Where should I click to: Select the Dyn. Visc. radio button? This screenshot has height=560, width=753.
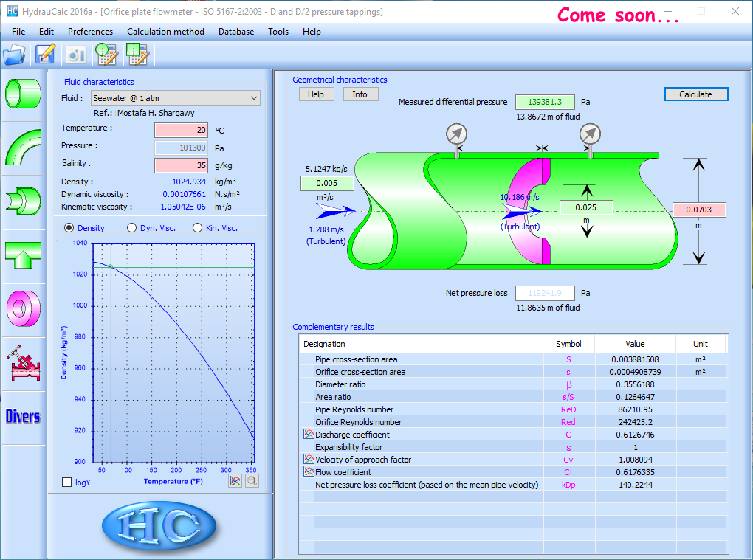point(132,228)
